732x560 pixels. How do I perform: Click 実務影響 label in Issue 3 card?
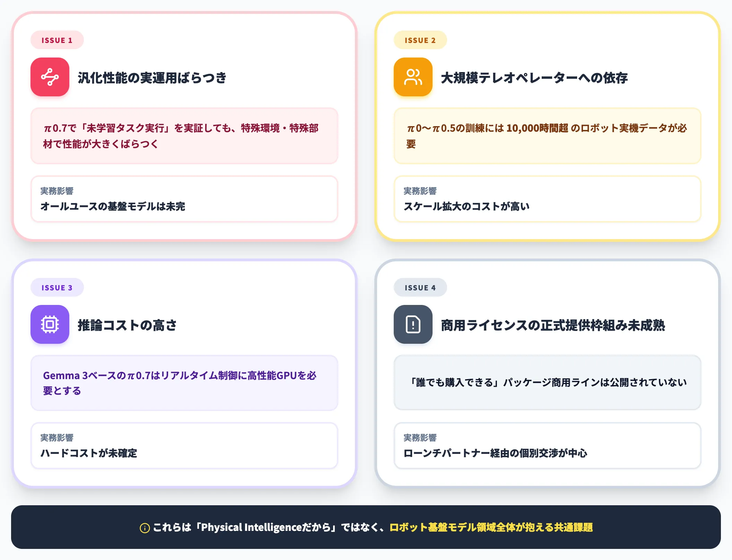(57, 438)
